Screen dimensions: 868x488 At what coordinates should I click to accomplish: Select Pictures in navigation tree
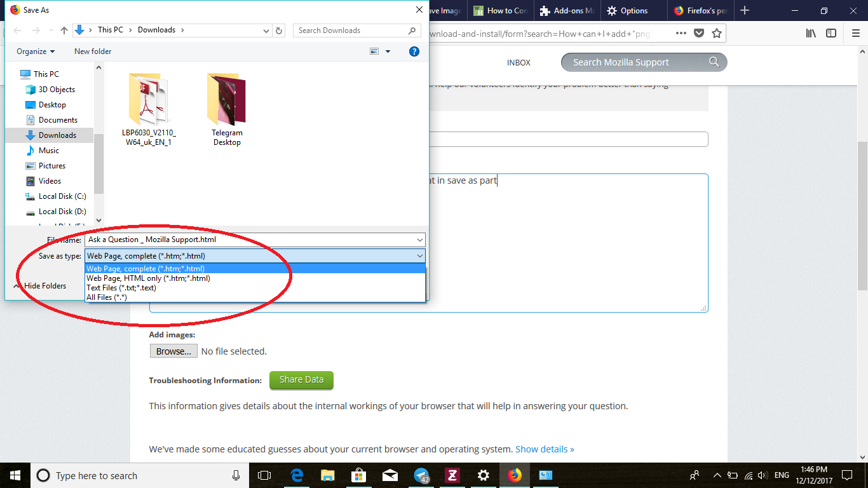point(52,166)
